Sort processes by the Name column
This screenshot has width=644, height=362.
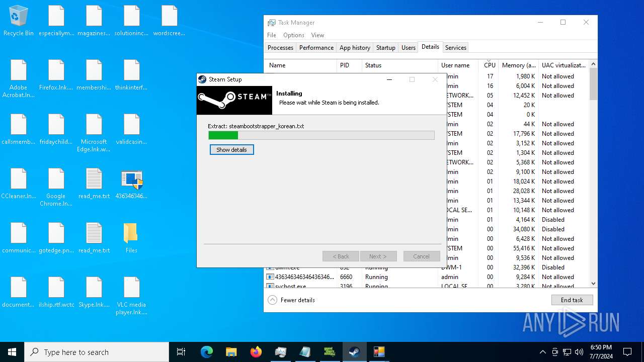pyautogui.click(x=300, y=65)
